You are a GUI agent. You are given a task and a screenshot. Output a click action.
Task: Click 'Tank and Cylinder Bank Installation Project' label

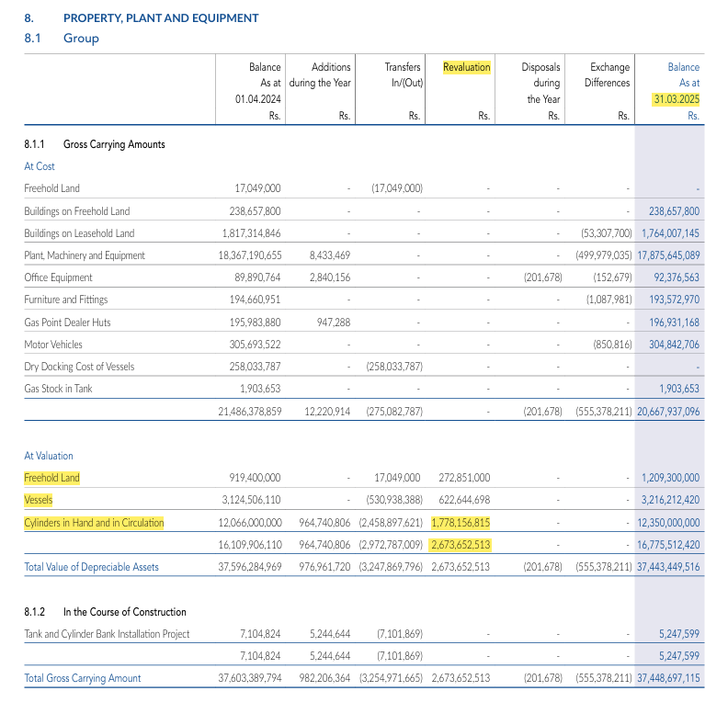(x=107, y=634)
